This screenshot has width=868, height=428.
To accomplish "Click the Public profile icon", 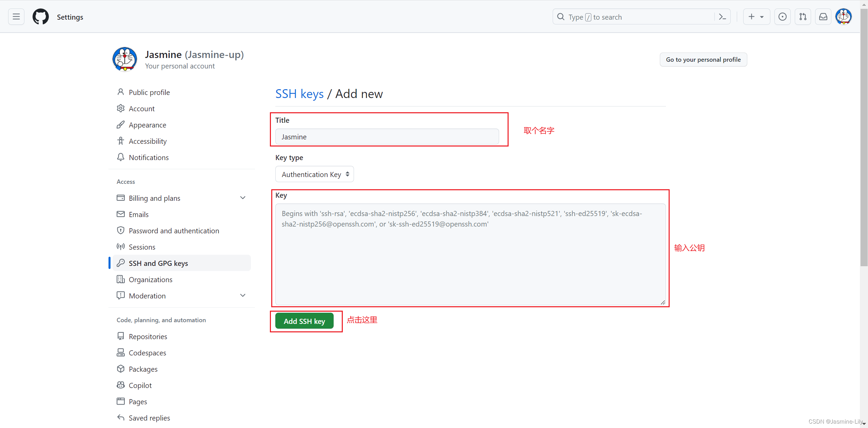I will coord(121,92).
